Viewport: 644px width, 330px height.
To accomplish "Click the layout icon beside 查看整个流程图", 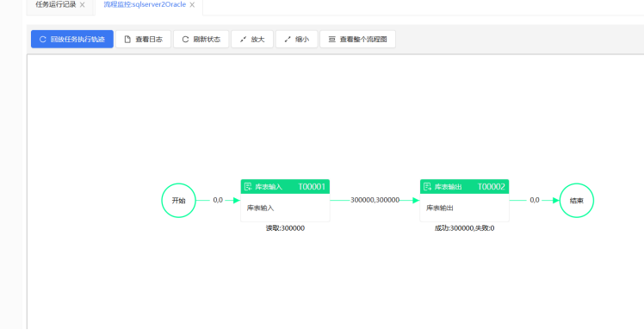I will [331, 40].
